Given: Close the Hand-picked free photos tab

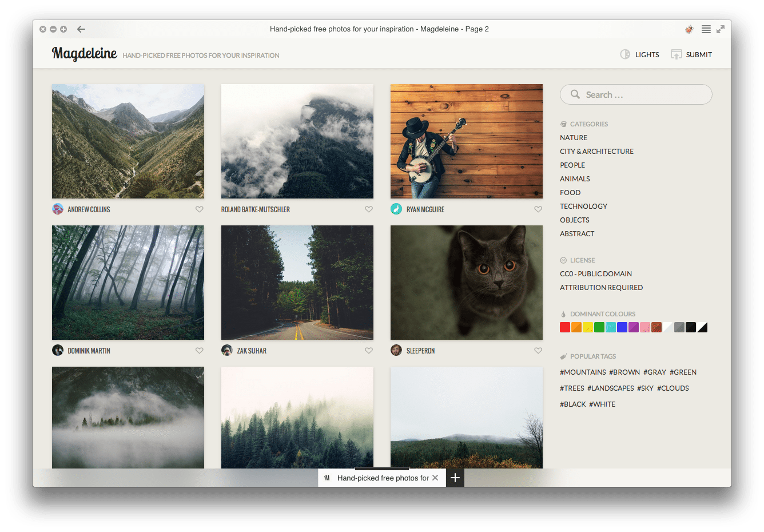Looking at the screenshot, I should (x=435, y=478).
